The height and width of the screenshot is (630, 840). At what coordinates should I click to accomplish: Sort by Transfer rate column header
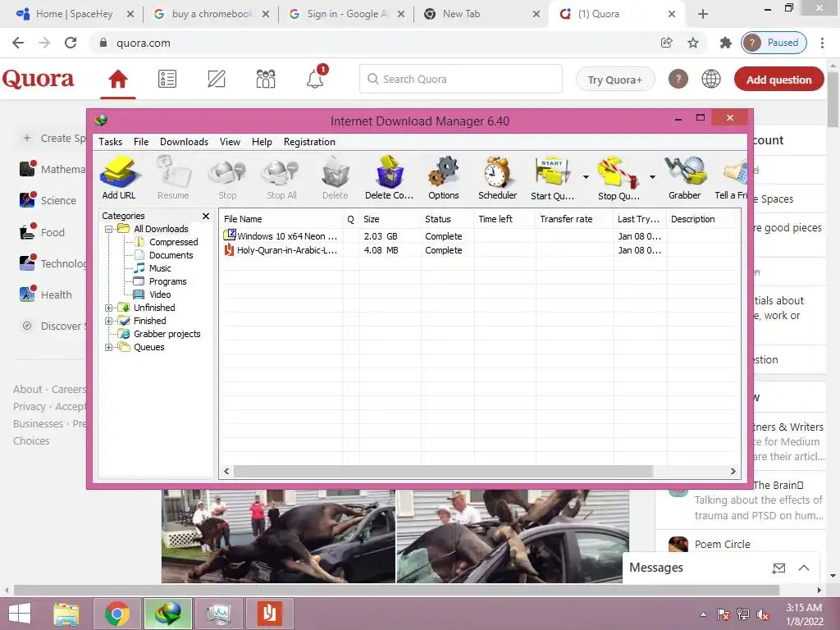tap(574, 219)
